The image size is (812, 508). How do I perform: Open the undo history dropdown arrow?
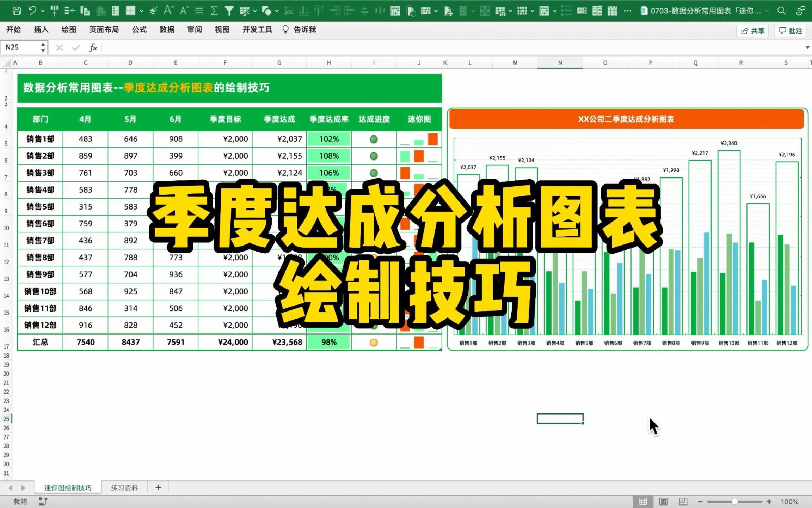tap(43, 11)
